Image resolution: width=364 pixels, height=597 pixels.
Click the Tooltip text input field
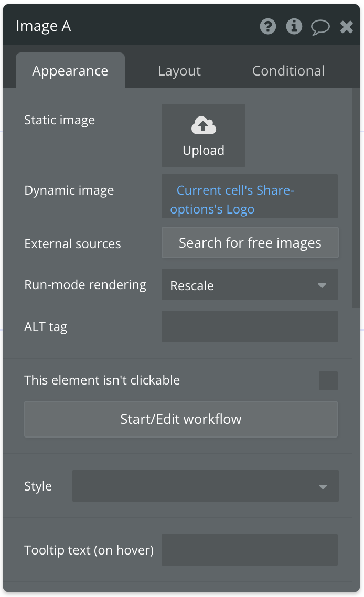click(249, 550)
